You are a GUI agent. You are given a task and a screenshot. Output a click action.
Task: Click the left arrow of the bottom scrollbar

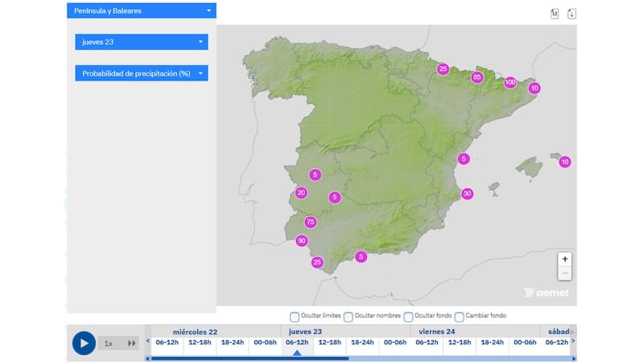(x=147, y=359)
